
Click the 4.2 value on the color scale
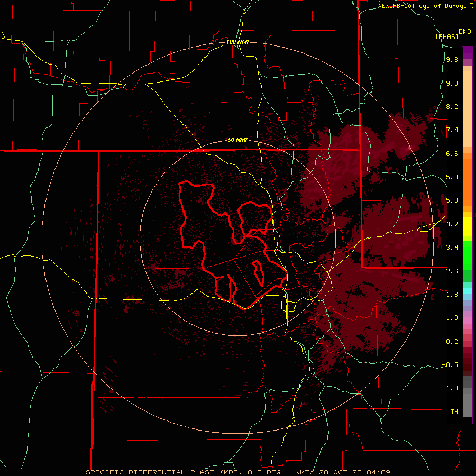[x=452, y=224]
